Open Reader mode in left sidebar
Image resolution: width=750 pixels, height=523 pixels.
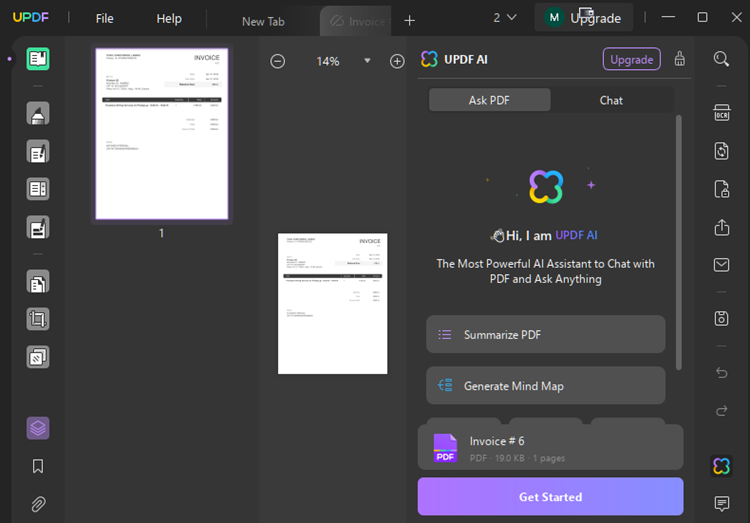[x=38, y=59]
